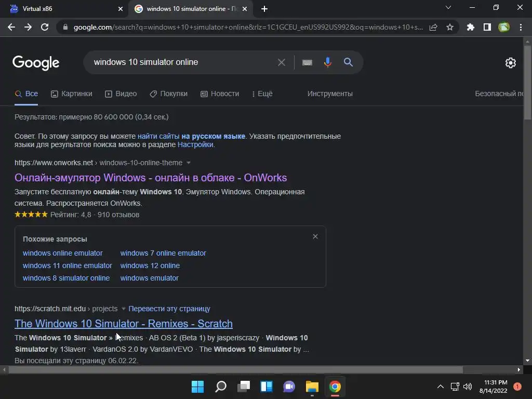532x399 pixels.
Task: Select the Покупки shopping tab
Action: 169,94
